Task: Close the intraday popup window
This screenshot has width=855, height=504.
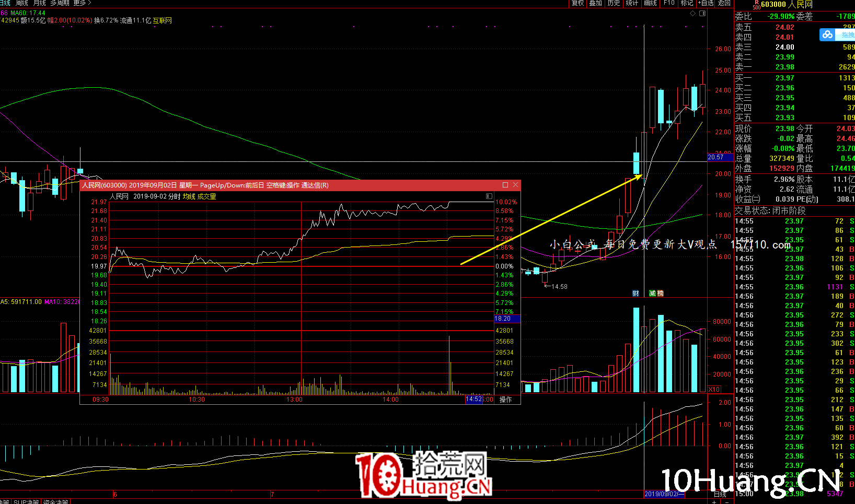Action: pyautogui.click(x=515, y=185)
